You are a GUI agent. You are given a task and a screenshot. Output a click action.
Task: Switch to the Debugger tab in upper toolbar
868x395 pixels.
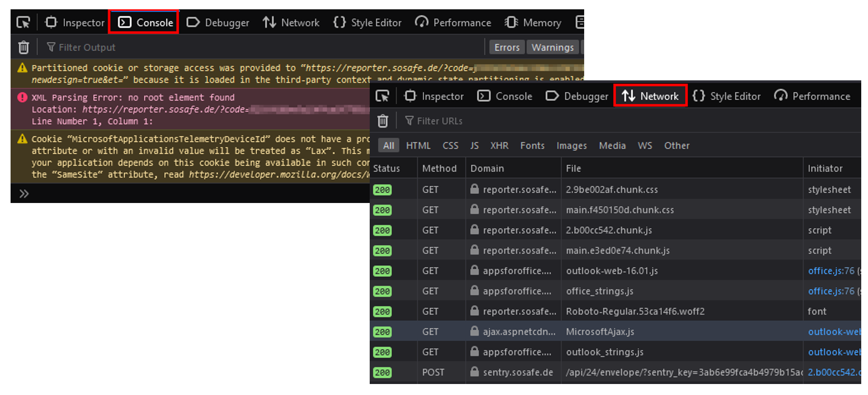[218, 22]
